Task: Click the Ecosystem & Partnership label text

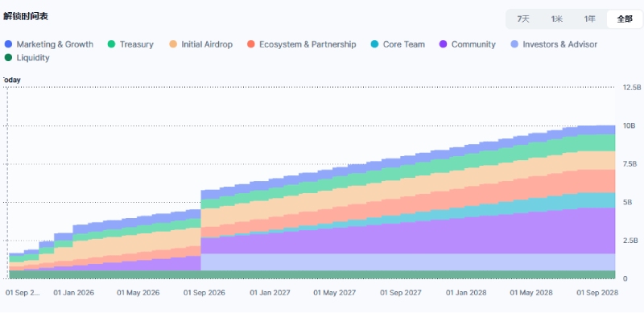Action: click(x=308, y=44)
